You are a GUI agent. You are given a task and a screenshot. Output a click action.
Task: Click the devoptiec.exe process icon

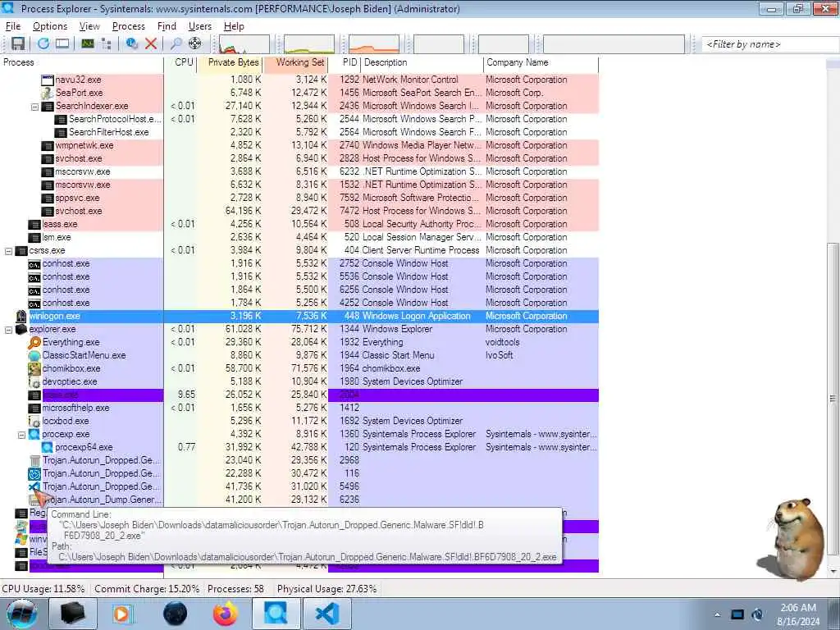(34, 382)
